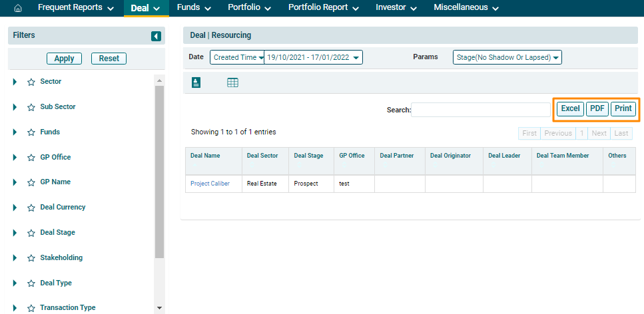
Task: Expand the Sub Sector filter
Action: [x=15, y=107]
